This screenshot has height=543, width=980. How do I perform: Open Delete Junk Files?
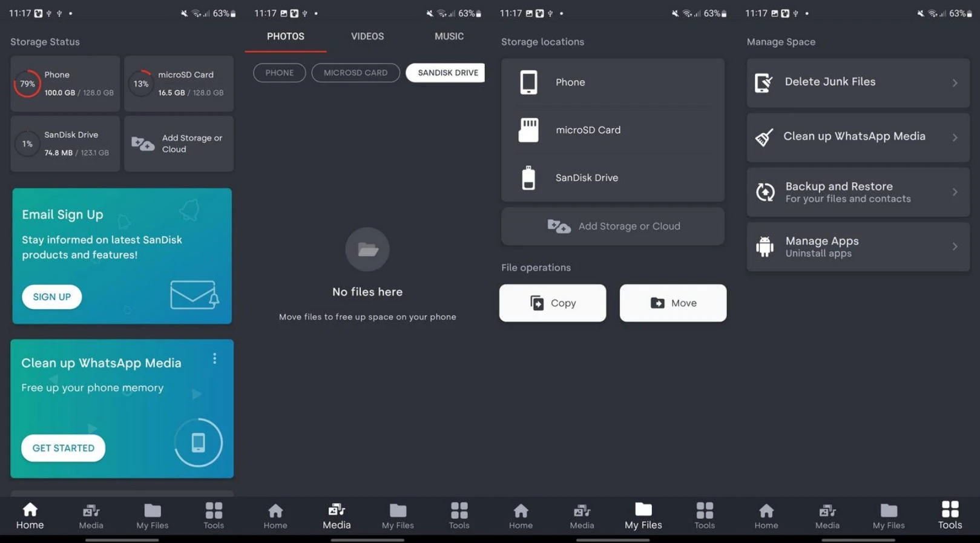(x=858, y=83)
